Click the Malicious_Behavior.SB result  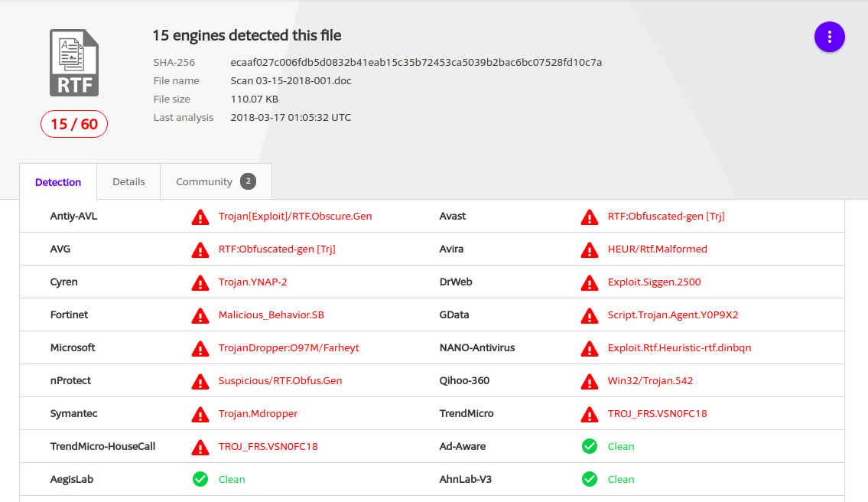pos(271,315)
